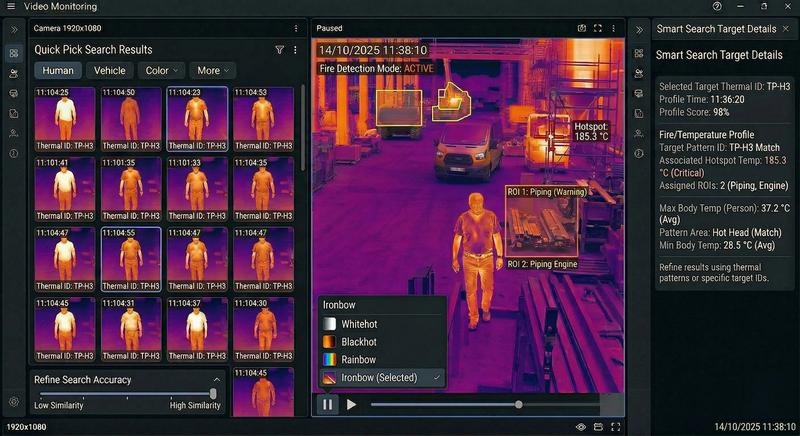Click the pause button in the playback bar
This screenshot has height=436, width=800.
pos(328,404)
